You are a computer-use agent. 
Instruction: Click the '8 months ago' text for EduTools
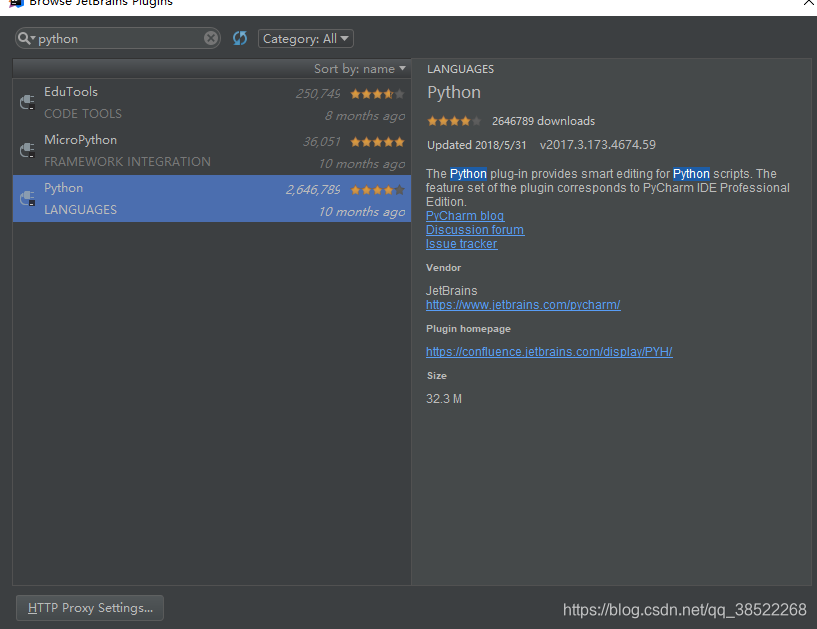pyautogui.click(x=365, y=116)
